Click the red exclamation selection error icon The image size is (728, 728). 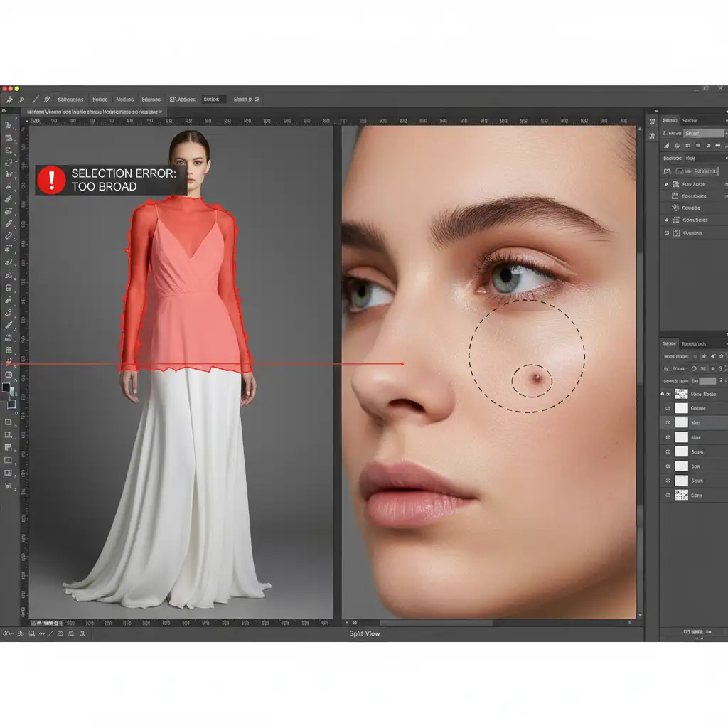point(51,180)
